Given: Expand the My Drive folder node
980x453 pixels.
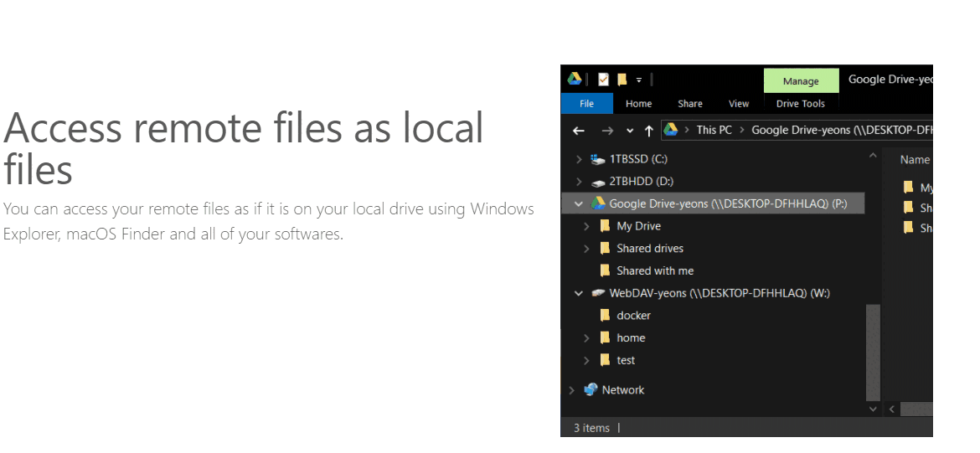Looking at the screenshot, I should (586, 226).
